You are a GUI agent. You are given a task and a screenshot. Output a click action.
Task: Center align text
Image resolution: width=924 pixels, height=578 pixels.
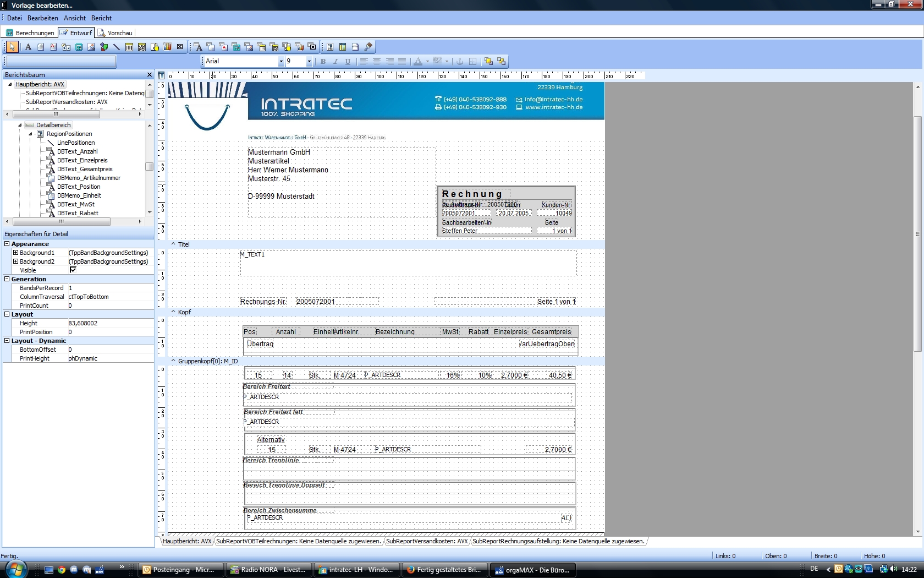click(x=377, y=61)
